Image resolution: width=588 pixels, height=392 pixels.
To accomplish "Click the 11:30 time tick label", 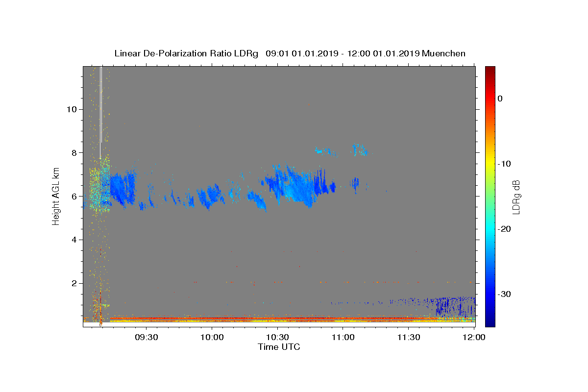I will click(409, 337).
